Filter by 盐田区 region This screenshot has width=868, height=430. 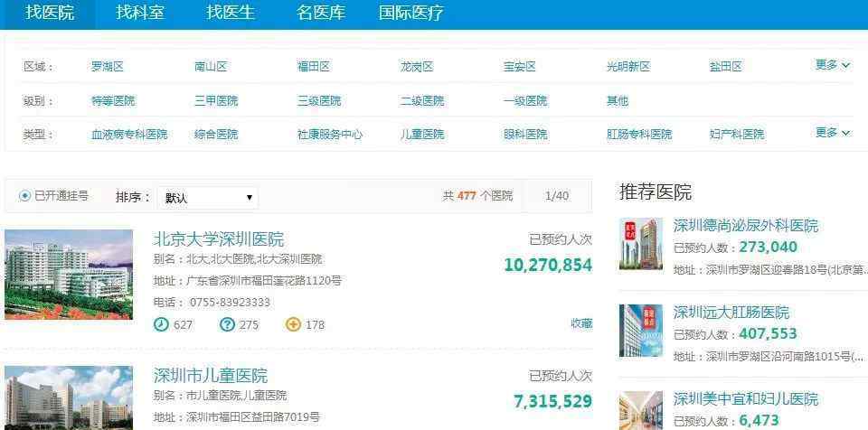726,67
